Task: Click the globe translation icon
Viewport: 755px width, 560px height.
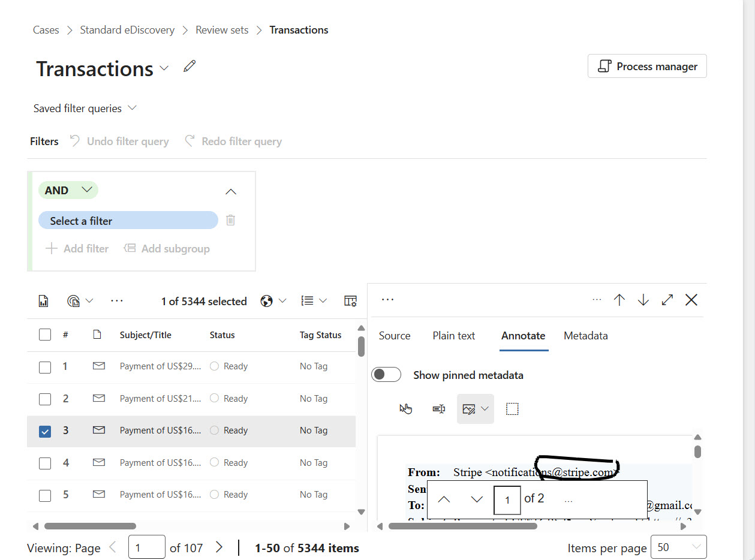Action: pos(267,300)
